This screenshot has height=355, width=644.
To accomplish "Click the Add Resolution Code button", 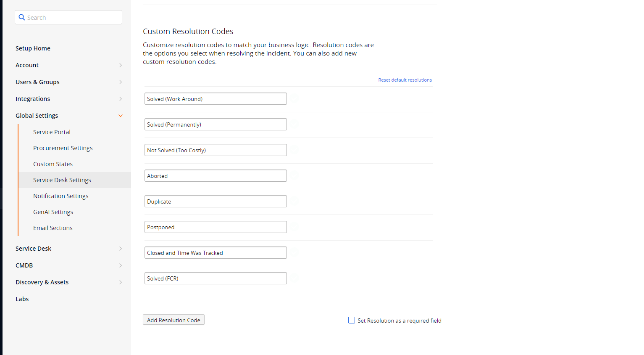I will pos(173,320).
